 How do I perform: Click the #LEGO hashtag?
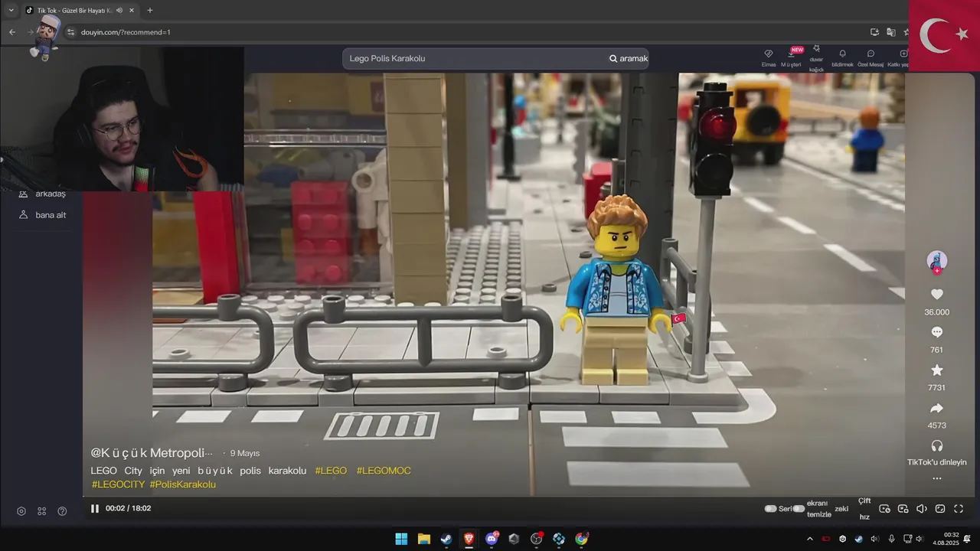pos(331,471)
